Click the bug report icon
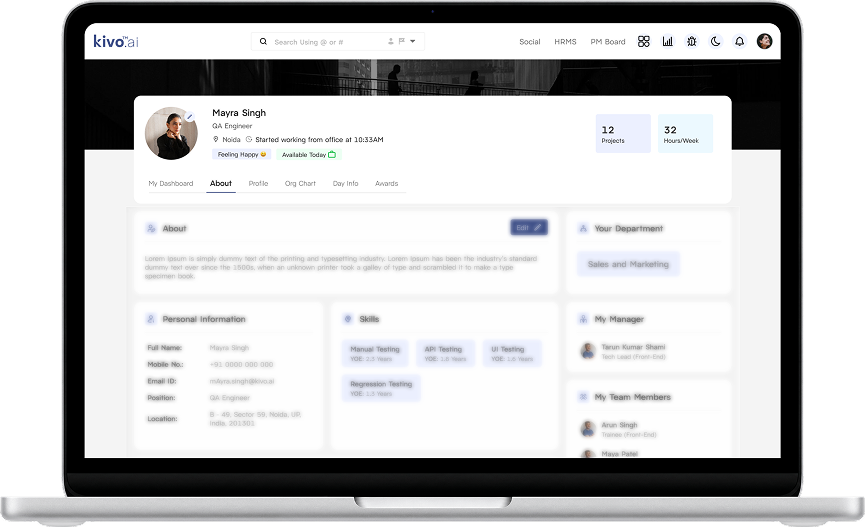The width and height of the screenshot is (865, 527). pyautogui.click(x=691, y=41)
